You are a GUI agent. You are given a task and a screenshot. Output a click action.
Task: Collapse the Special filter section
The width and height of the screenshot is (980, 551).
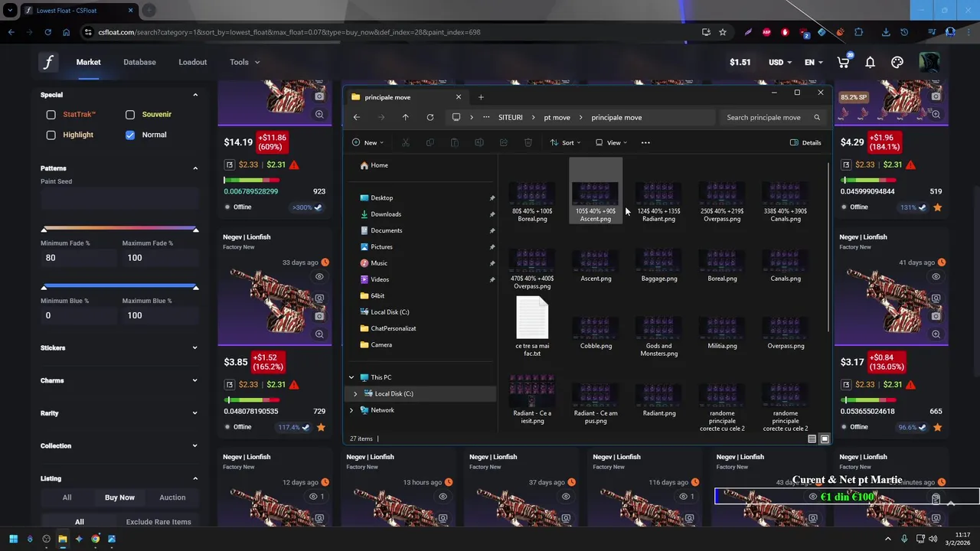point(195,95)
